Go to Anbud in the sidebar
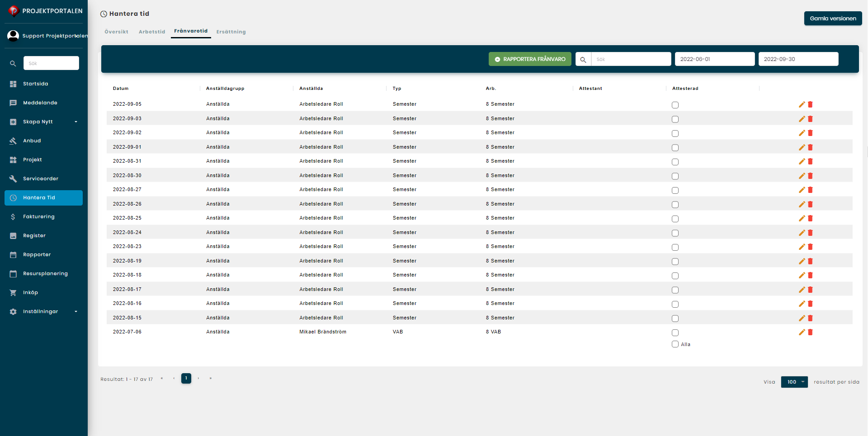The image size is (868, 436). [x=43, y=141]
